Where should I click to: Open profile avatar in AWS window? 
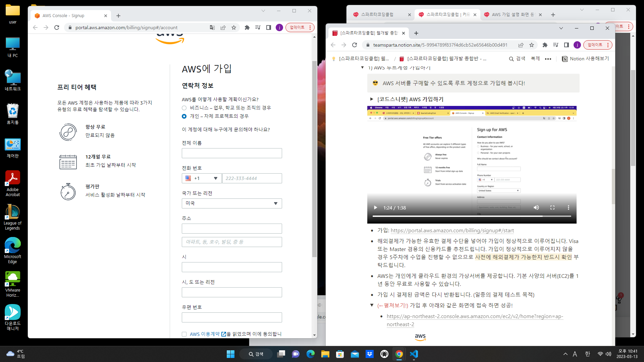pyautogui.click(x=279, y=27)
